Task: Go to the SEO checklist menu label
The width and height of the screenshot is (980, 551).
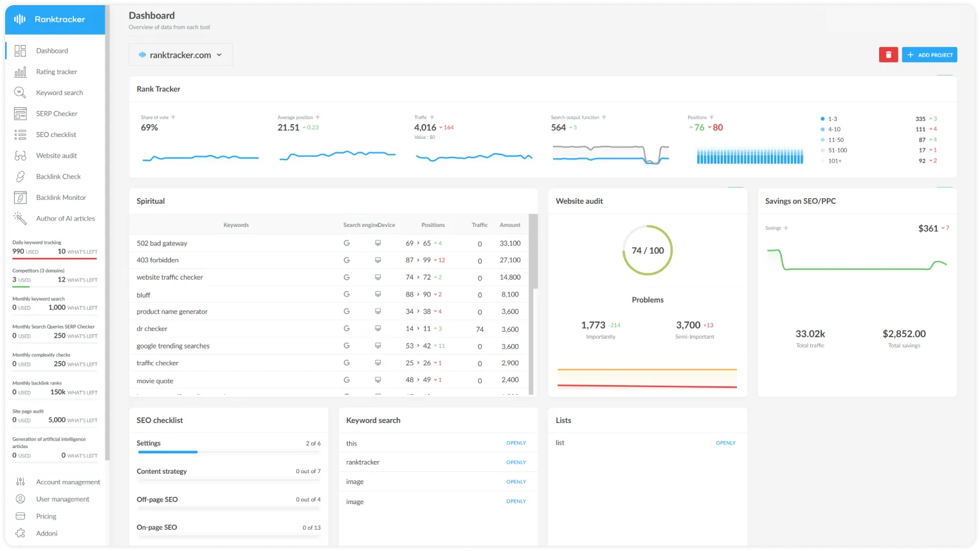Action: pyautogui.click(x=56, y=135)
